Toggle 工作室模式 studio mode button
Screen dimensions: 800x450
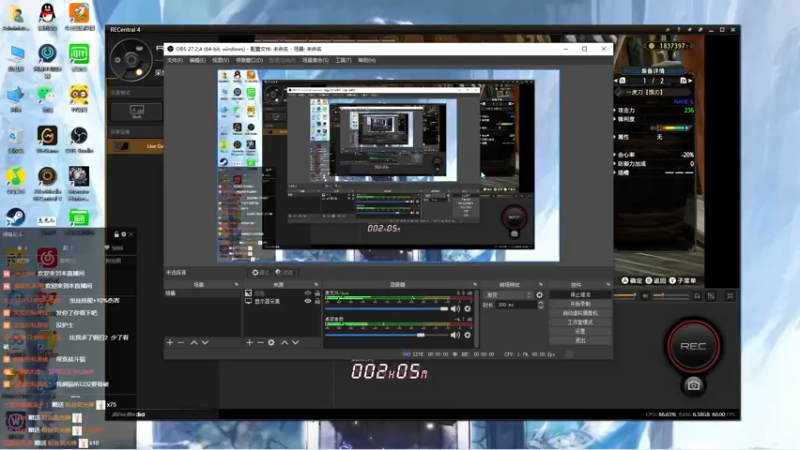point(580,322)
